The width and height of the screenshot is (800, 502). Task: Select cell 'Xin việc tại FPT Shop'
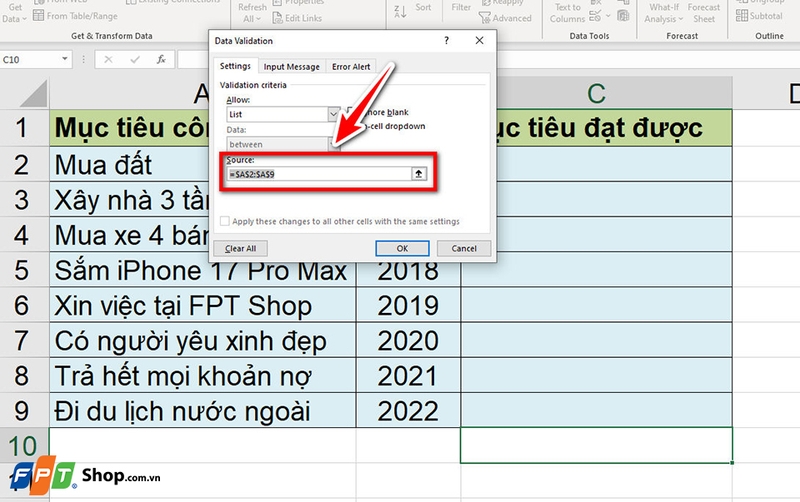click(203, 305)
